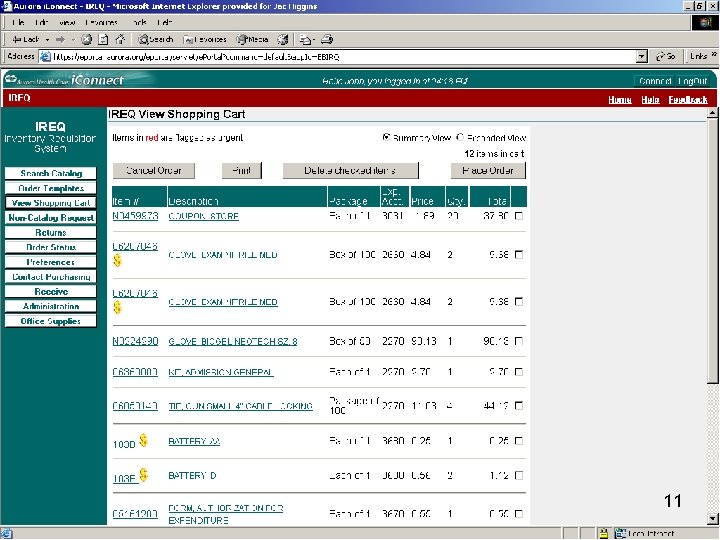Open the View menu
The height and width of the screenshot is (540, 720).
67,22
